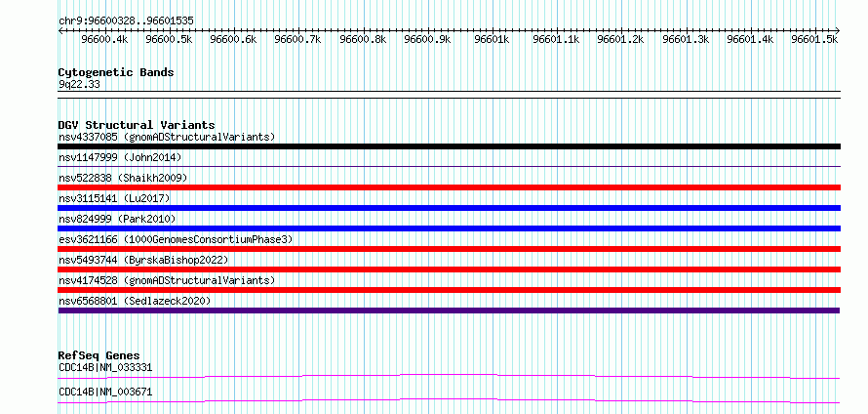Screen dimensions: 868x414
Task: Click ruler tick label 96600.7k
Action: click(x=297, y=39)
